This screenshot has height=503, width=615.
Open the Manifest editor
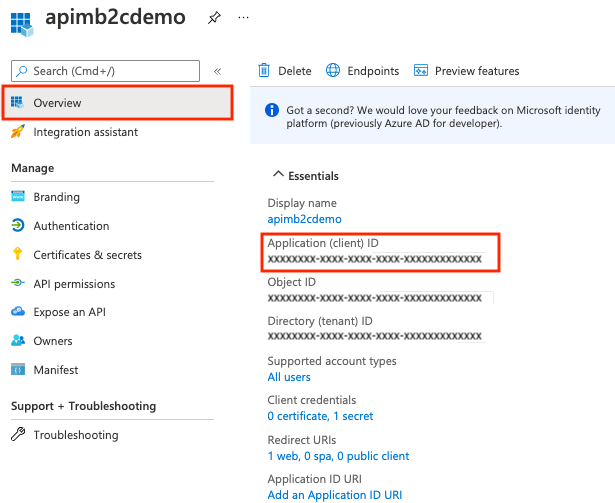56,370
